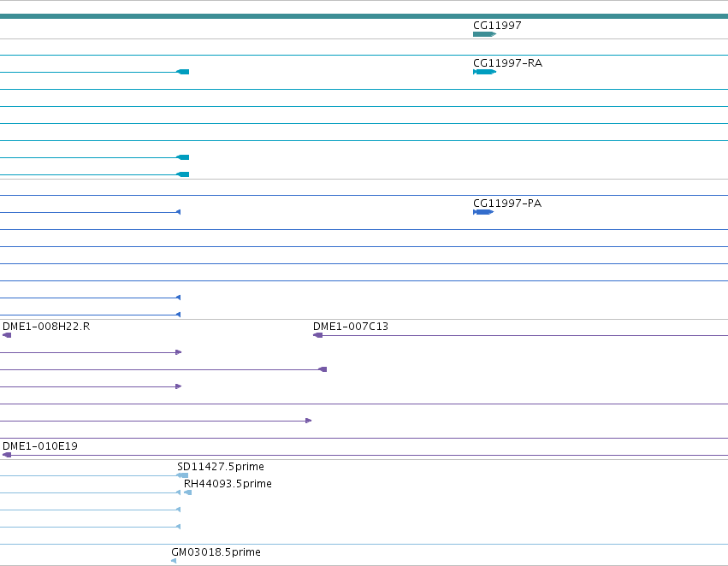The image size is (728, 566).
Task: Select the DME1-010E19 label
Action: 40,445
